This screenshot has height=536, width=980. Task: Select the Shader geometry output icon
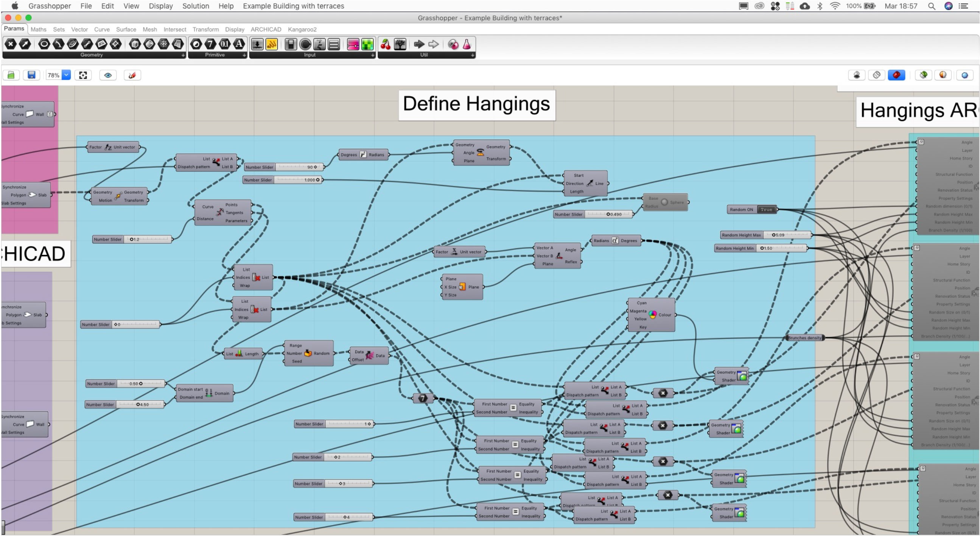(x=739, y=376)
